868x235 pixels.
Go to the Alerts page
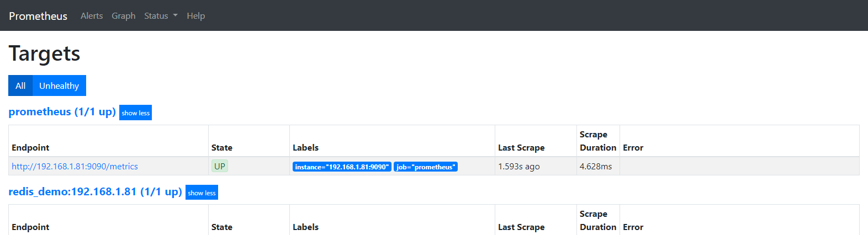click(92, 16)
